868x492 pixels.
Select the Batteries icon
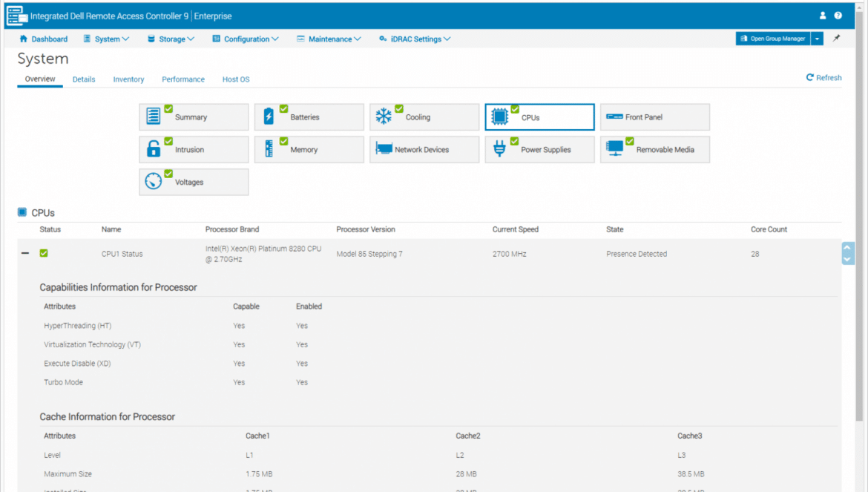point(269,117)
